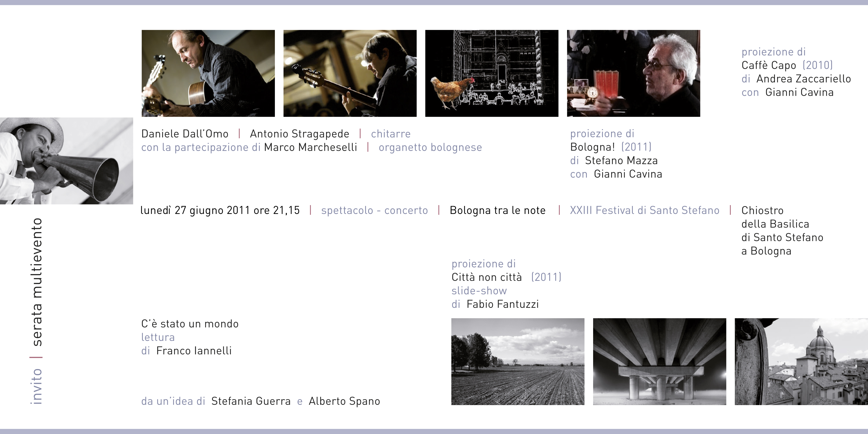This screenshot has width=868, height=434.
Task: Click the name 'Andrea Zaccariello'
Action: pos(803,78)
